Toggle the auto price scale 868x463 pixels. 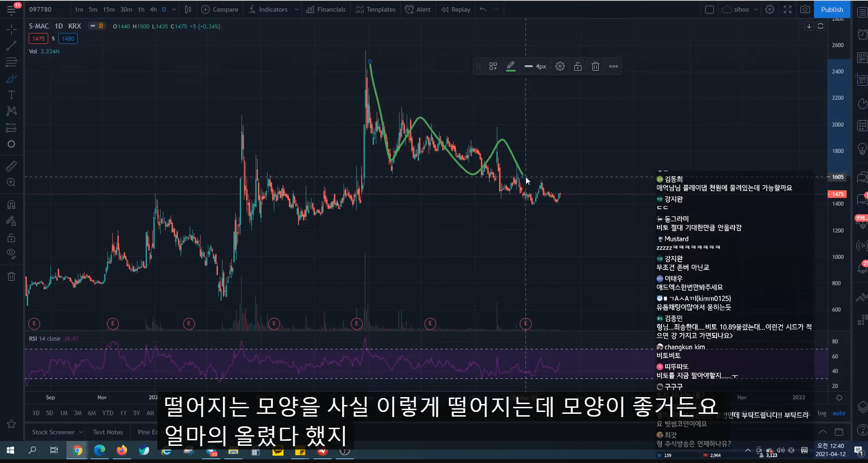coord(839,413)
